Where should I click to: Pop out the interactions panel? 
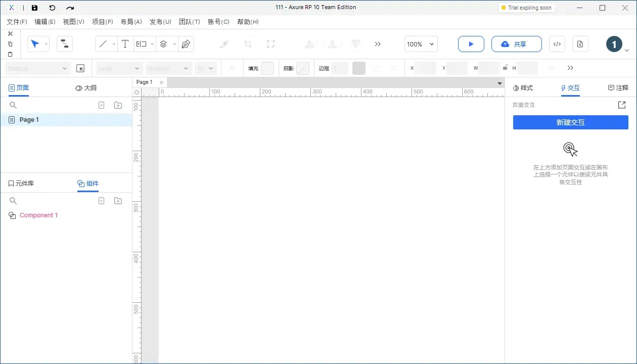coord(622,105)
